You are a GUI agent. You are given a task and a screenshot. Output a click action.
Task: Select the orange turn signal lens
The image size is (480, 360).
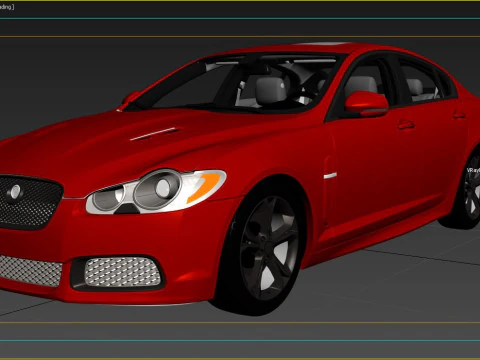tap(204, 187)
